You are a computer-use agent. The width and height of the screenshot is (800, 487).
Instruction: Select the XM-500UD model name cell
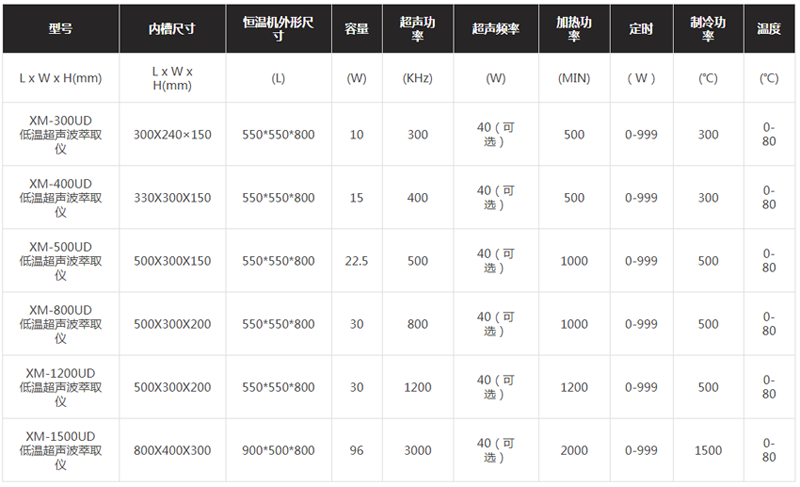[60, 261]
